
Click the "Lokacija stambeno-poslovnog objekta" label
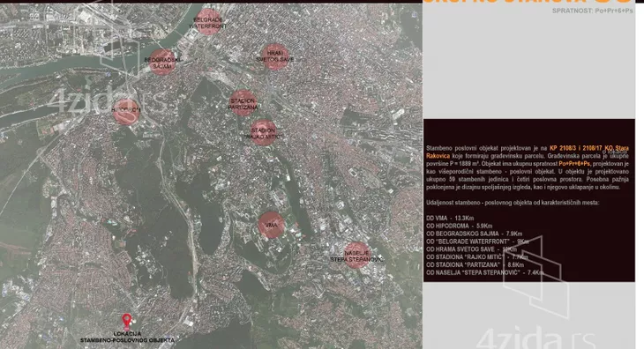click(x=127, y=338)
